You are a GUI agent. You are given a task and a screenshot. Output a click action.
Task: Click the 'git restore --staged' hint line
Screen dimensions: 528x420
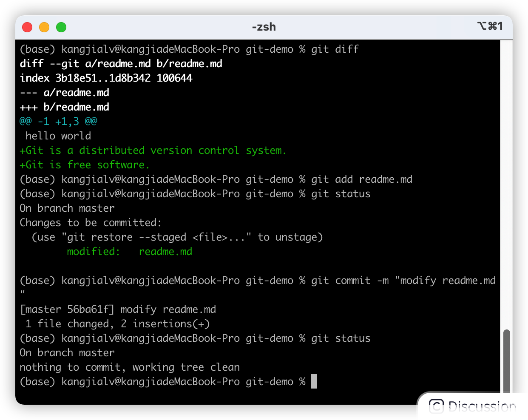tap(177, 237)
